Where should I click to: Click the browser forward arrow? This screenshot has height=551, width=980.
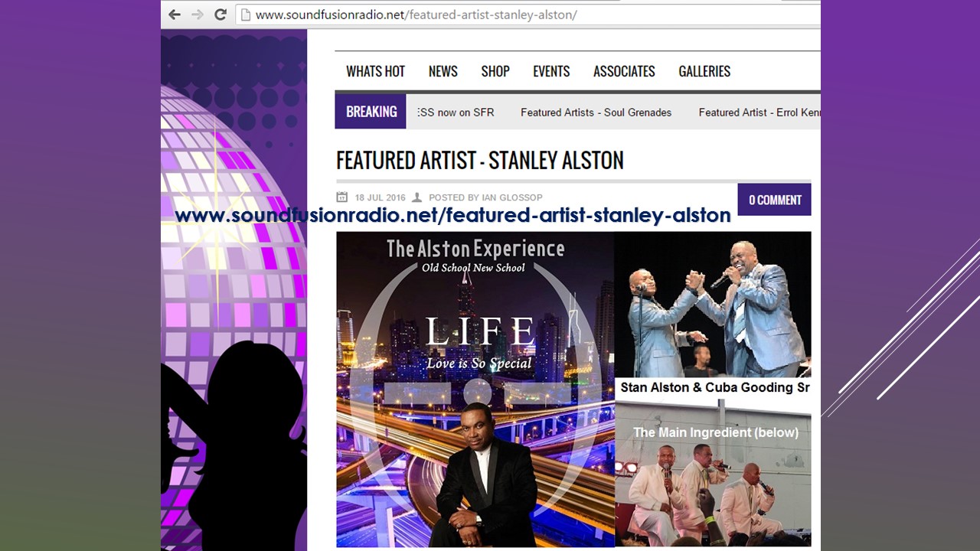click(198, 15)
